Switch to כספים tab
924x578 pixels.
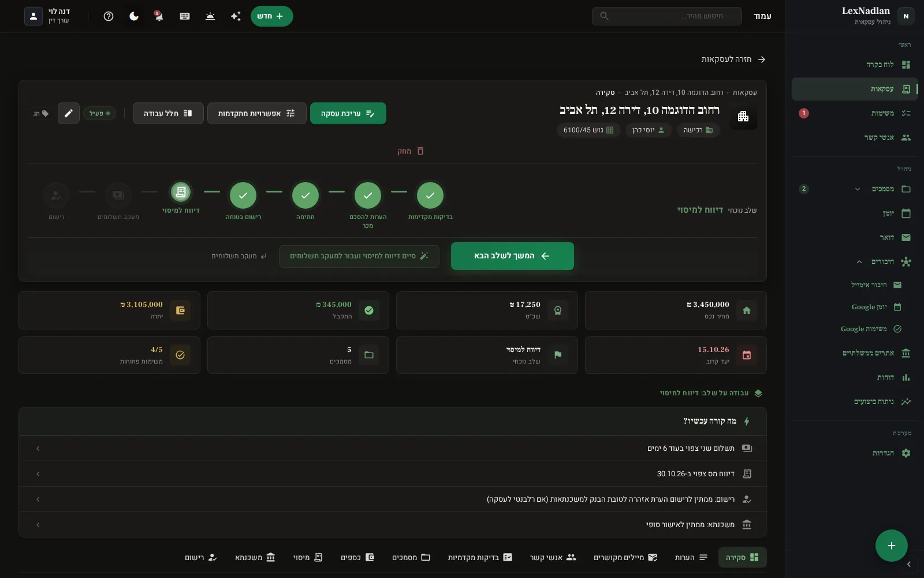tap(357, 557)
